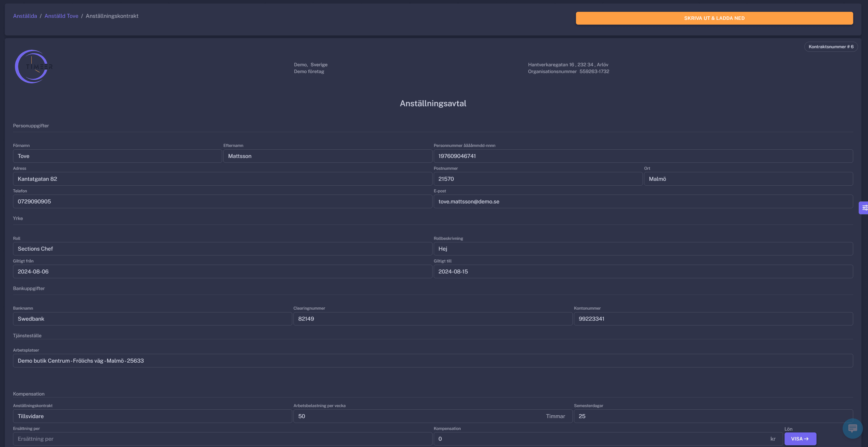The height and width of the screenshot is (447, 868).
Task: Open the chat bubble in the bottom corner
Action: (x=852, y=428)
